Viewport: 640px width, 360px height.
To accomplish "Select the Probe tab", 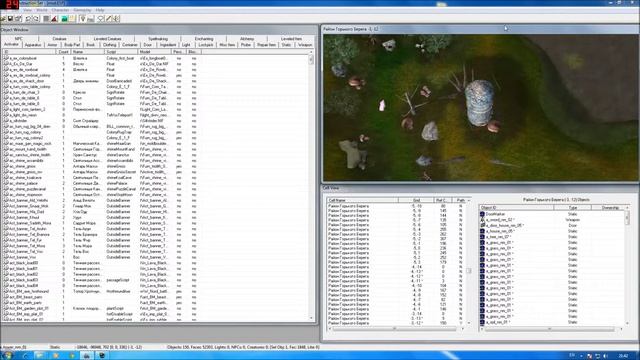I will [246, 45].
